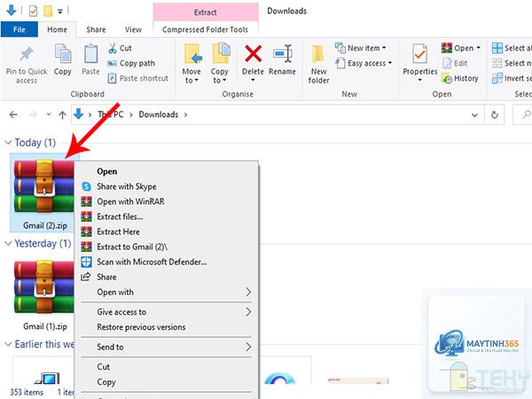Click Copy path in Clipboard group
Screen dimensions: 532x399
[131, 63]
